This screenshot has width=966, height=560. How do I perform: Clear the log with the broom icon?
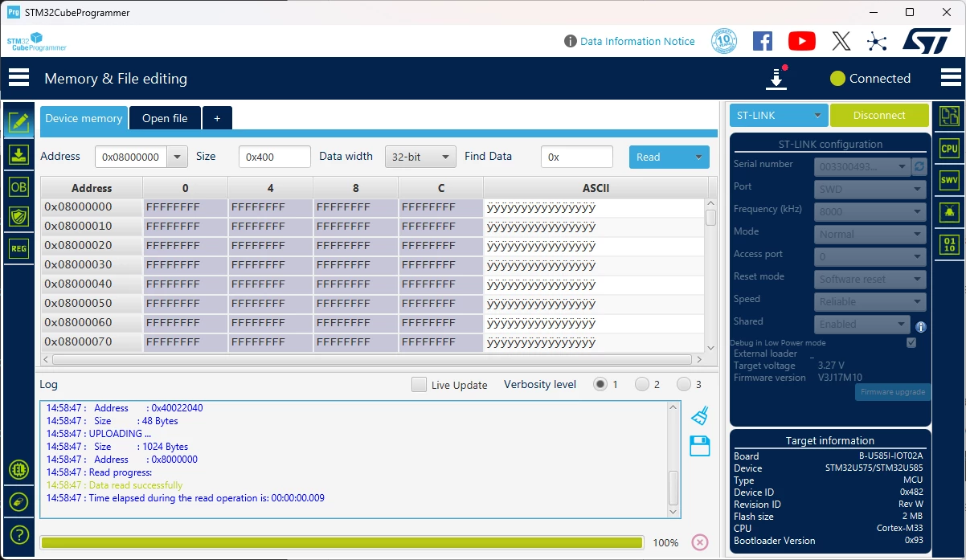(x=700, y=415)
